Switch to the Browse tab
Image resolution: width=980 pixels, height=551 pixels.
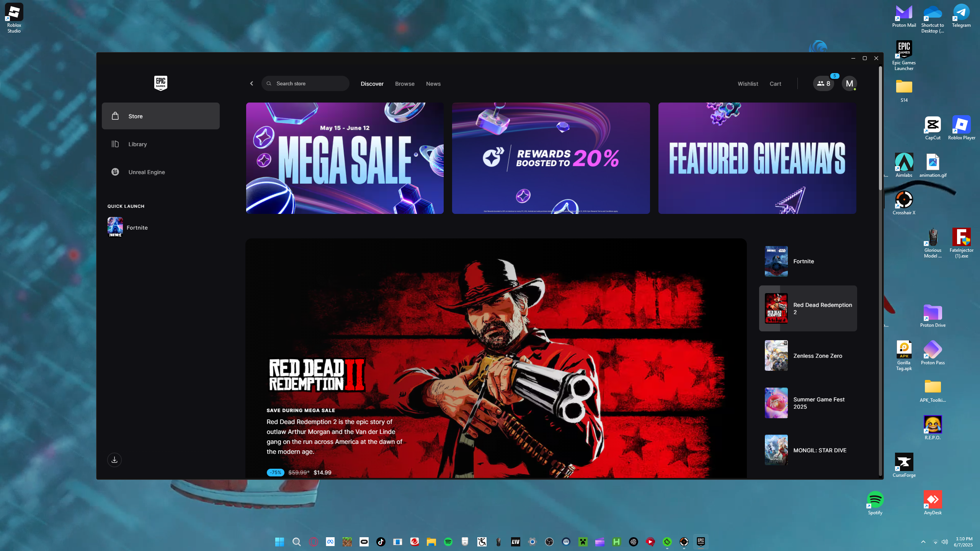pos(405,84)
